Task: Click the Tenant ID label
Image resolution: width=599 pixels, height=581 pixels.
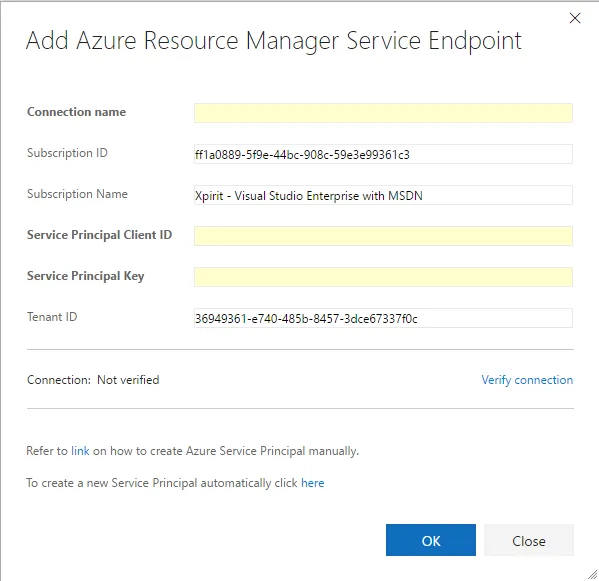Action: pos(52,317)
